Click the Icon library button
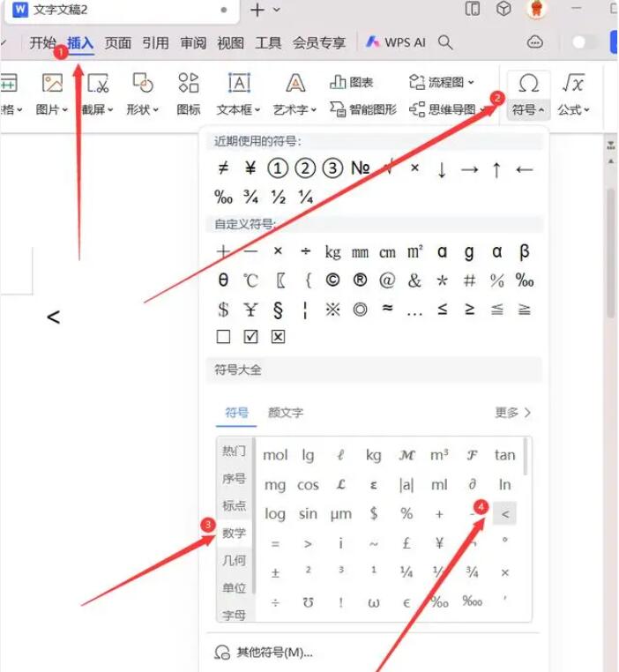This screenshot has height=672, width=619. (x=189, y=84)
